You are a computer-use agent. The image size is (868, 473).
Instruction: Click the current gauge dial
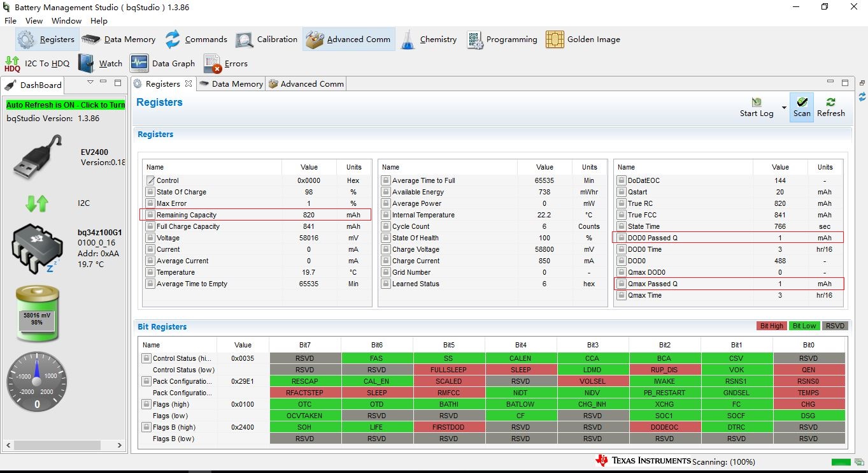coord(37,382)
